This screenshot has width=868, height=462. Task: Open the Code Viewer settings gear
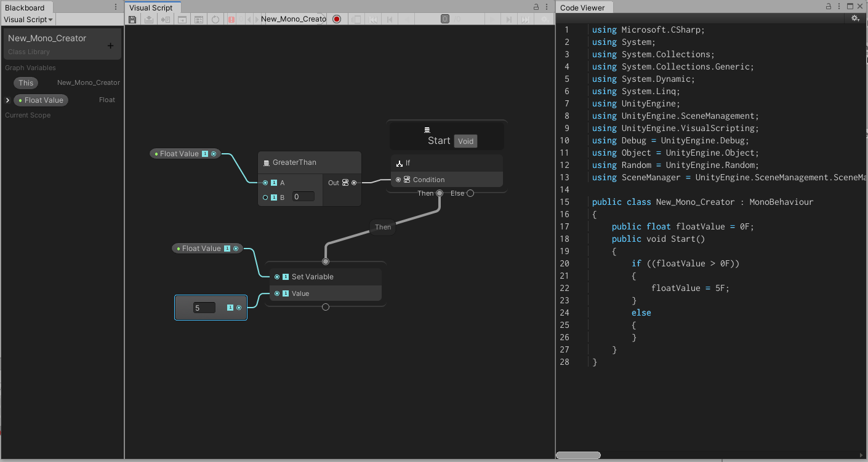[x=856, y=18]
